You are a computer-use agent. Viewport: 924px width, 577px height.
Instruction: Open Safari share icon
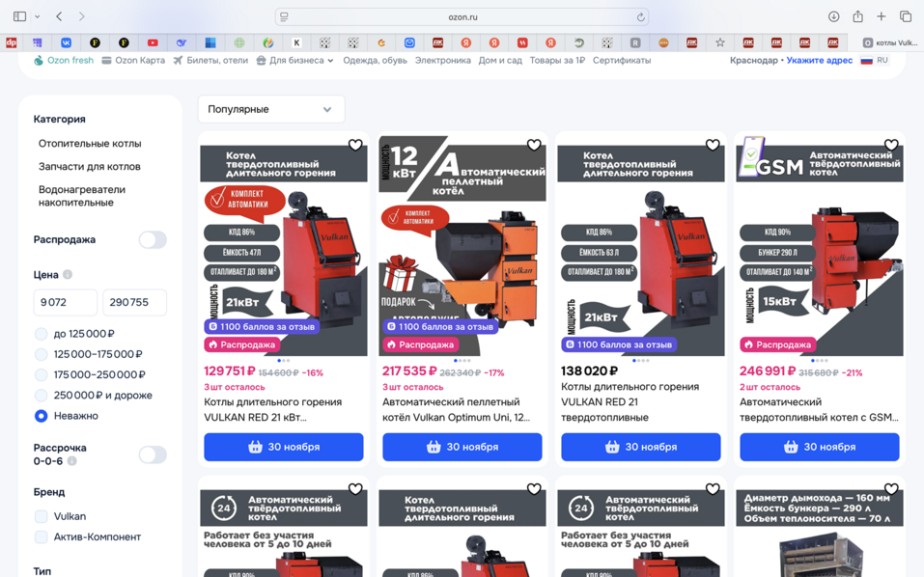(x=857, y=16)
